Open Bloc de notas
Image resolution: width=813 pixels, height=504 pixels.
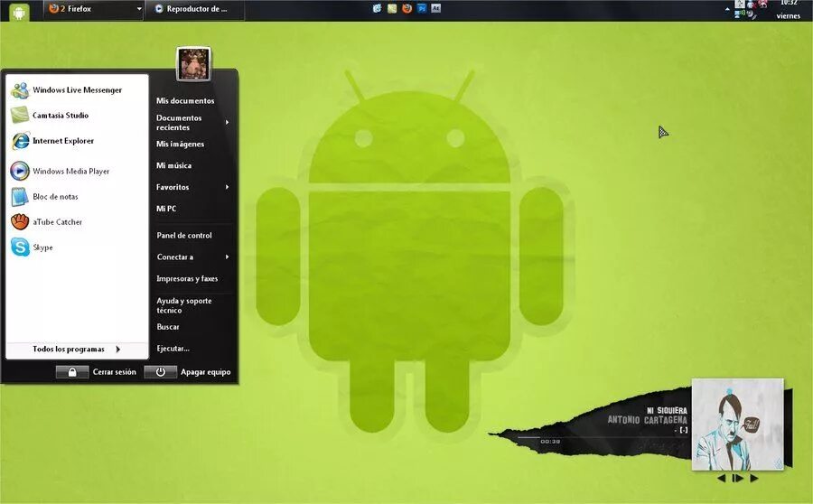pyautogui.click(x=77, y=197)
